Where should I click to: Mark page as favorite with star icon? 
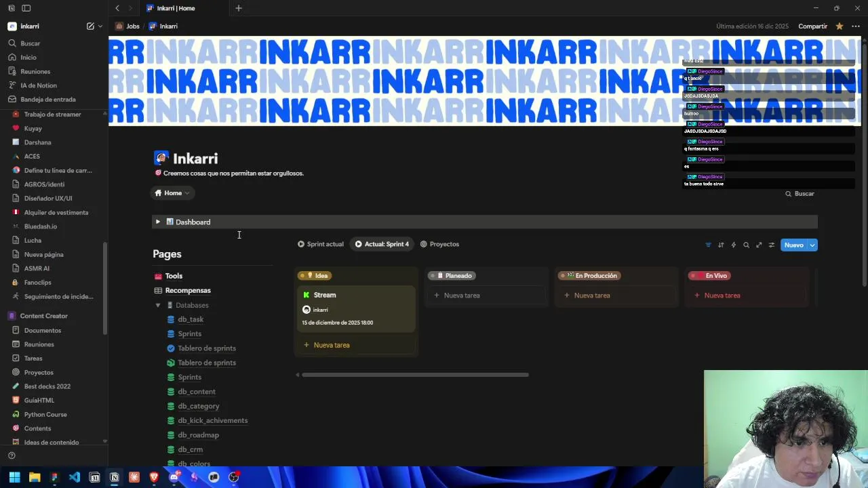[x=840, y=26]
